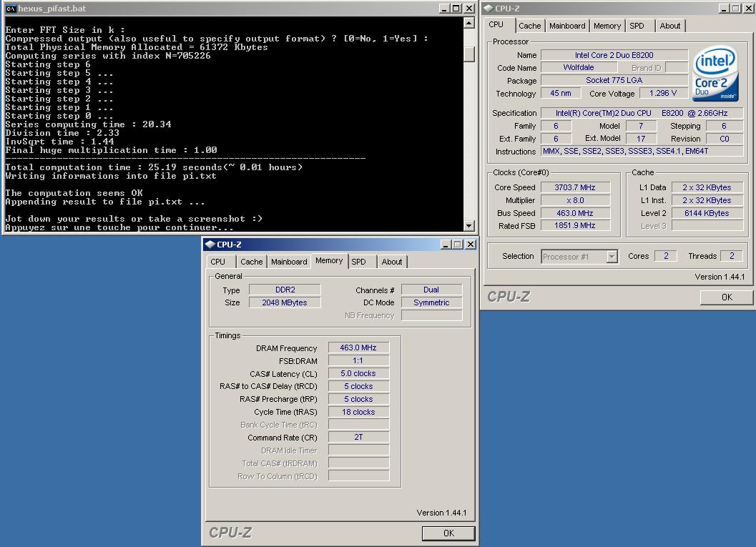Click OK in the CPU-Z processor window
The image size is (756, 547).
pyautogui.click(x=727, y=297)
